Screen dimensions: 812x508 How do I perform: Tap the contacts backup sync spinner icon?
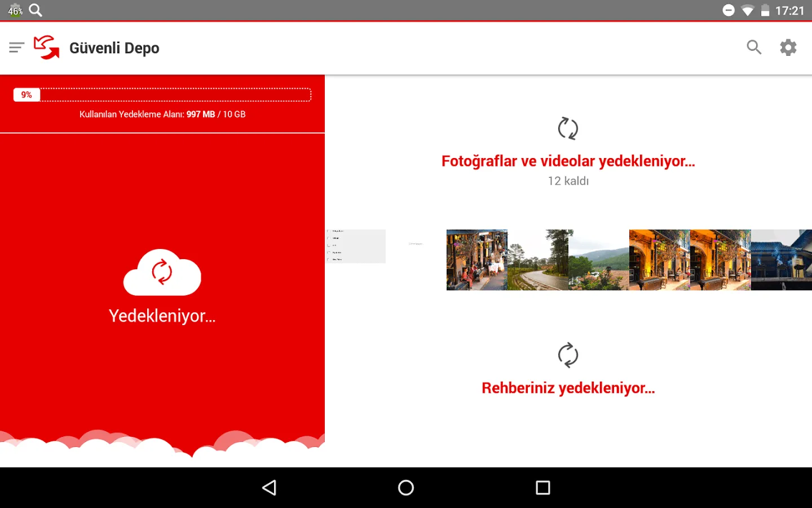568,355
